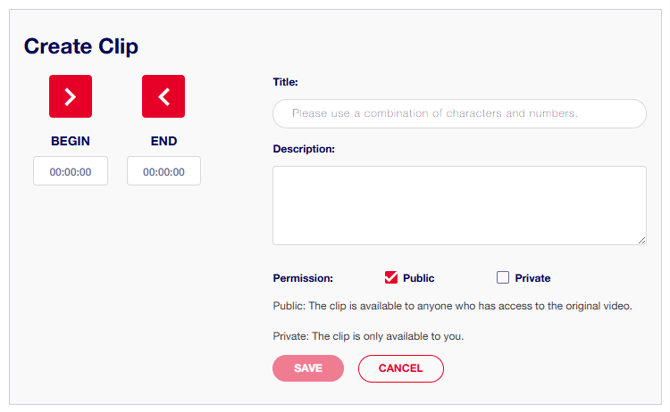The width and height of the screenshot is (670, 412).
Task: Click the Private clip explanation text
Action: [368, 336]
